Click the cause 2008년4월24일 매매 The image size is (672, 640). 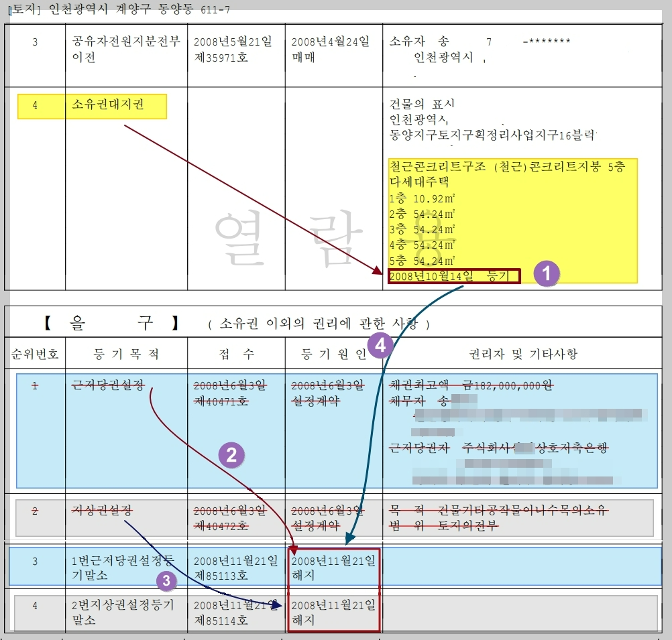pyautogui.click(x=330, y=50)
